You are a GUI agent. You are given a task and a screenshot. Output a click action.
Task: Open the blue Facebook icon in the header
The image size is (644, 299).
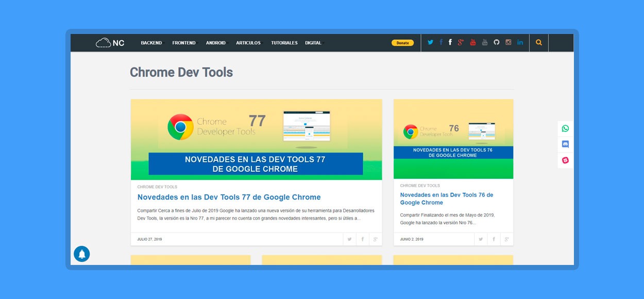coord(441,42)
